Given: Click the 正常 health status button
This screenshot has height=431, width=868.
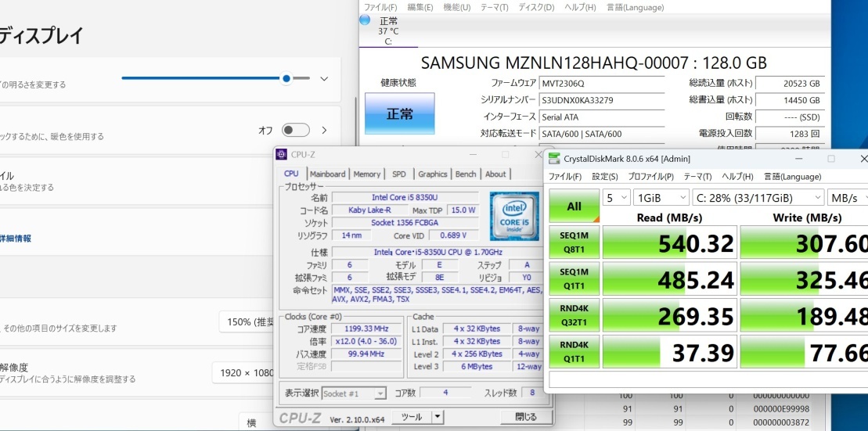Looking at the screenshot, I should (x=400, y=113).
